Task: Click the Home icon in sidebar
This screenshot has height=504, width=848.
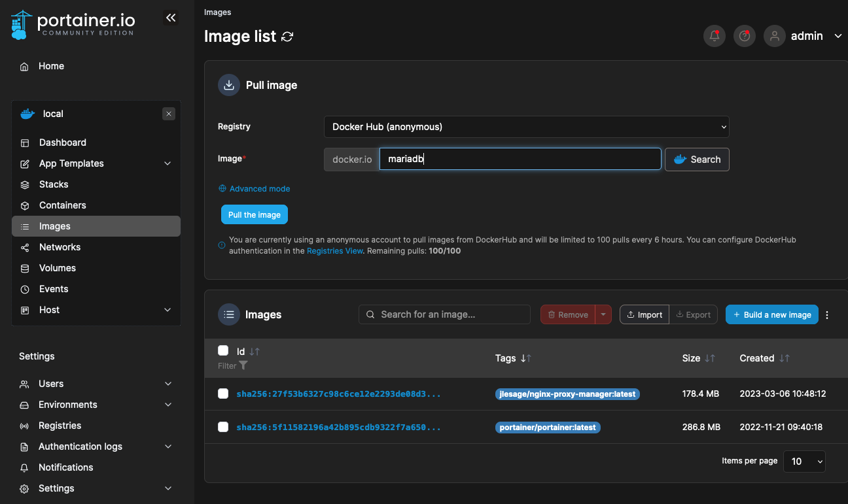Action: 24,67
